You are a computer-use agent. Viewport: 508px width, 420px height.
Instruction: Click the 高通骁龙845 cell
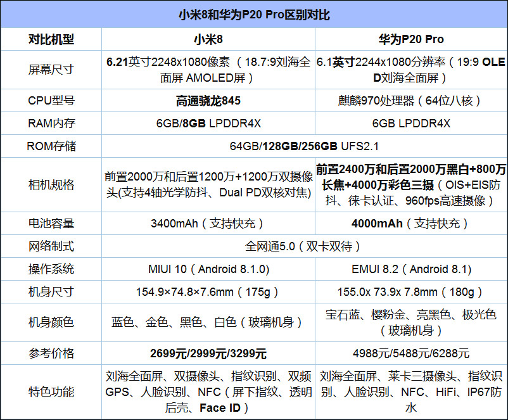[x=208, y=101]
